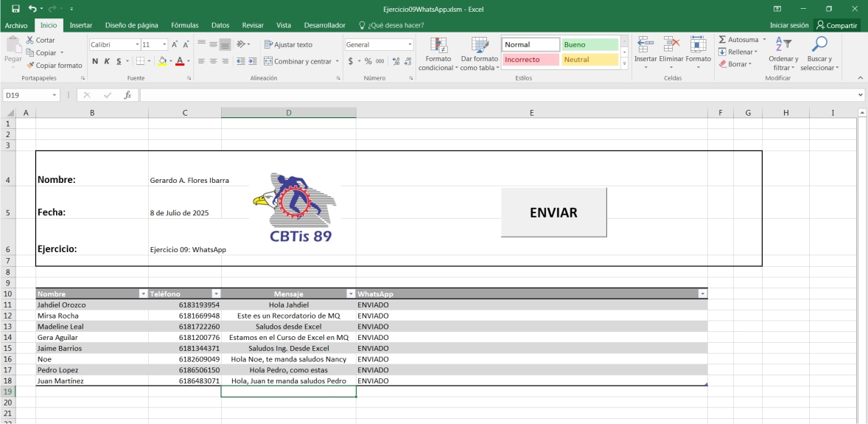Open the Calibri font name dropdown
Image resolution: width=868 pixels, height=424 pixels.
(x=136, y=45)
